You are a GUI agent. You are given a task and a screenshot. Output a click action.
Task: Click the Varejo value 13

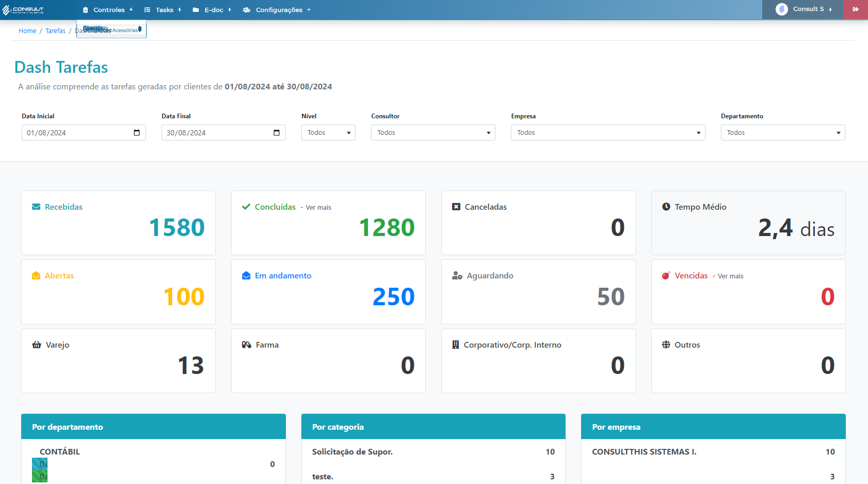191,366
